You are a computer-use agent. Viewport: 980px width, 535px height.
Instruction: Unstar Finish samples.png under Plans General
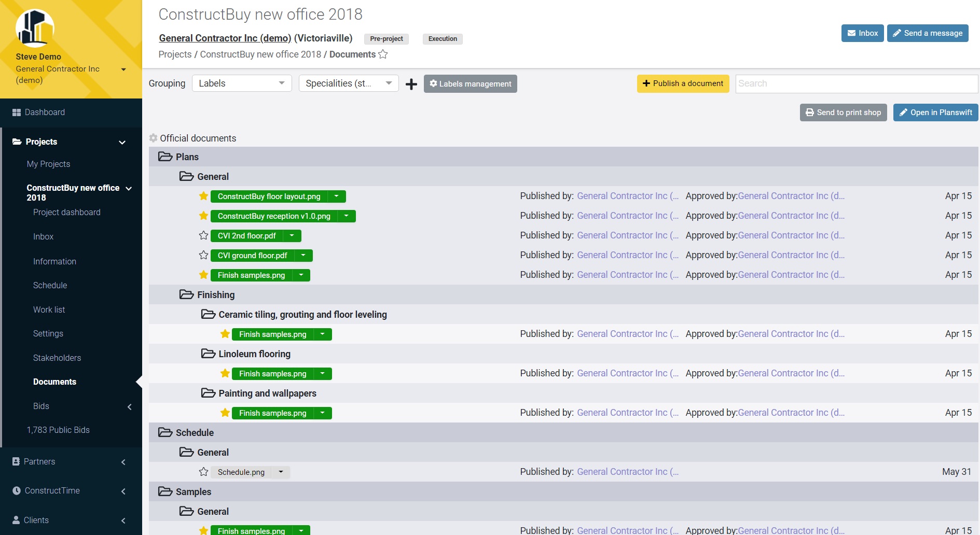coord(203,275)
